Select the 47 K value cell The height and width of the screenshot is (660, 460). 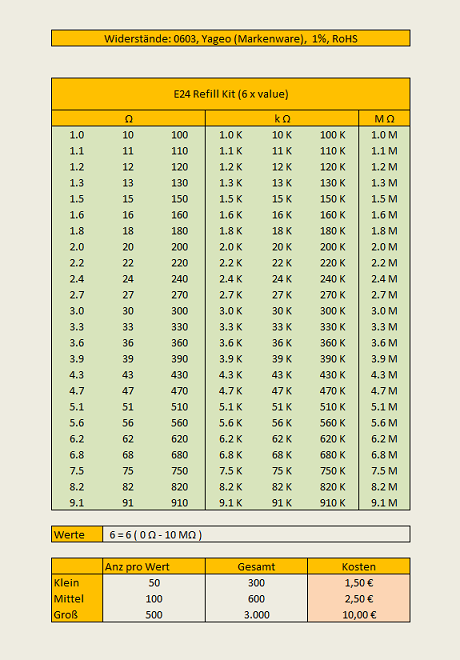(282, 391)
